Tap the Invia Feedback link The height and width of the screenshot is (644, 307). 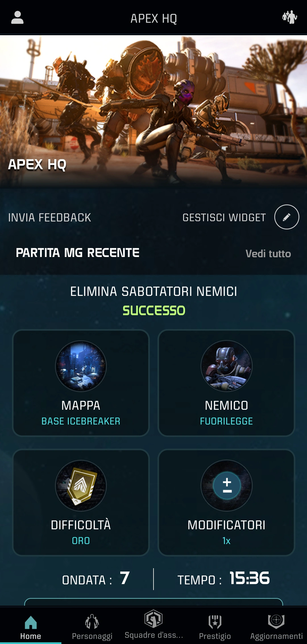(49, 218)
